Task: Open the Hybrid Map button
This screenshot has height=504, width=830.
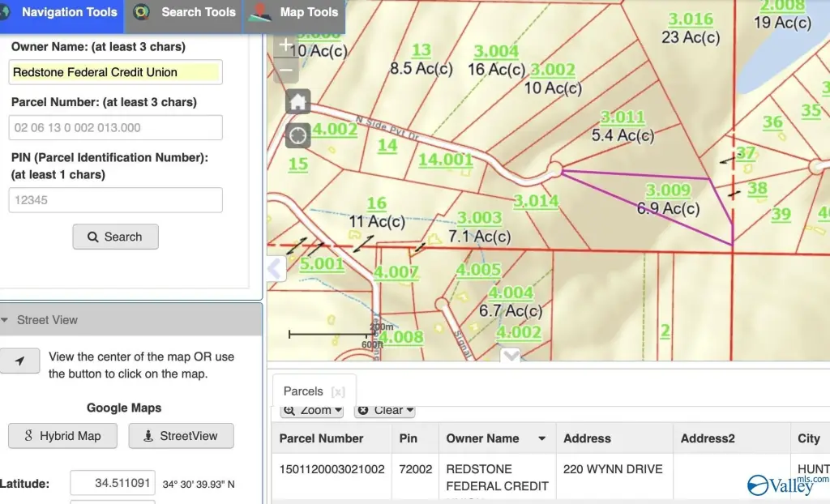Action: click(62, 436)
